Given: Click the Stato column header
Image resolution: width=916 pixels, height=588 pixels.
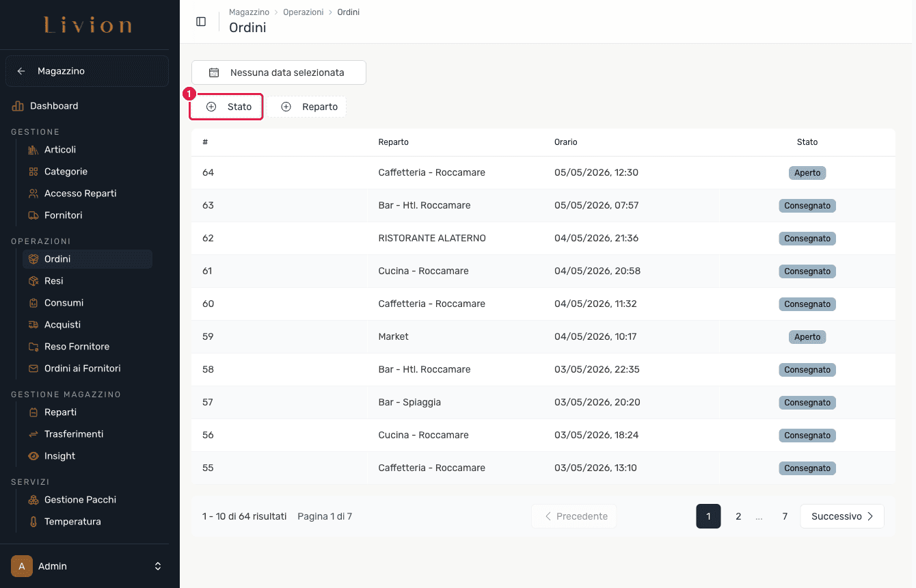Looking at the screenshot, I should pos(807,142).
